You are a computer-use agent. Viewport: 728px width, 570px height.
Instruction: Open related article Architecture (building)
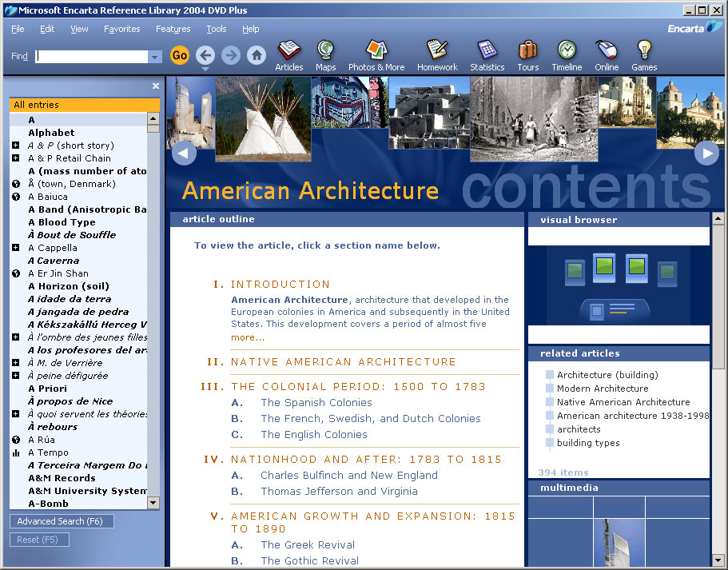point(607,375)
